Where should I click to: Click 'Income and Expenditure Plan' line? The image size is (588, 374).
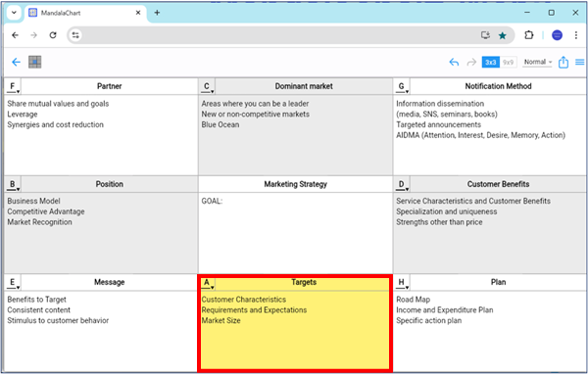pos(445,310)
